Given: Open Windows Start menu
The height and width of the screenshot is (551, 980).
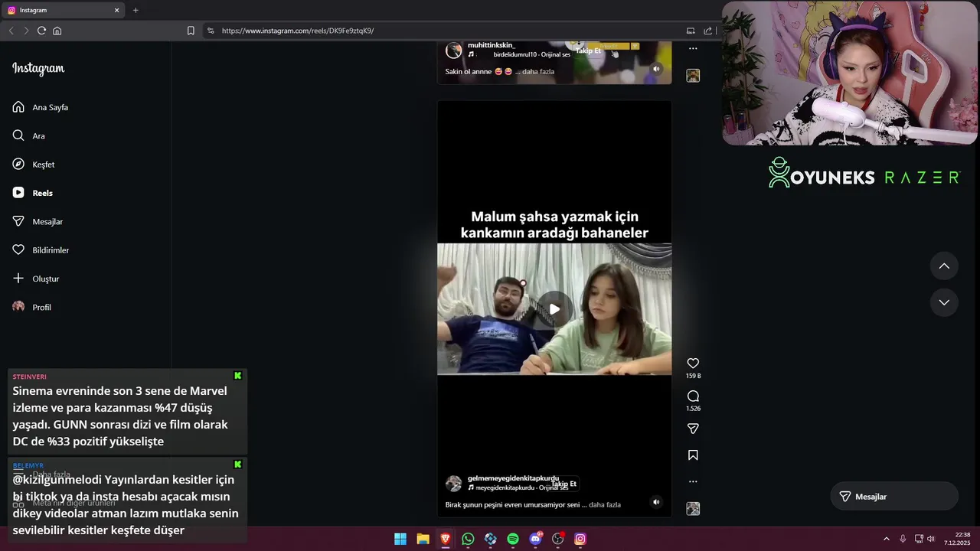Looking at the screenshot, I should coord(400,539).
